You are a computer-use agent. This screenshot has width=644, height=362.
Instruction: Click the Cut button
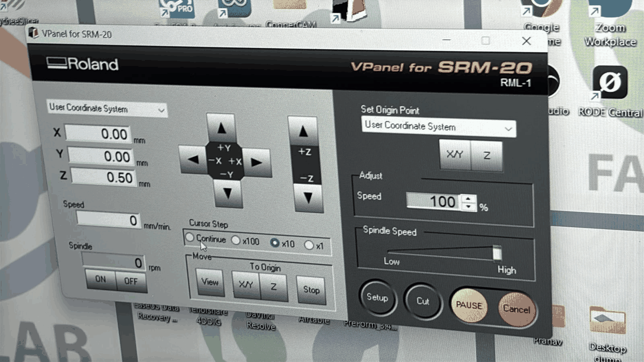(423, 301)
